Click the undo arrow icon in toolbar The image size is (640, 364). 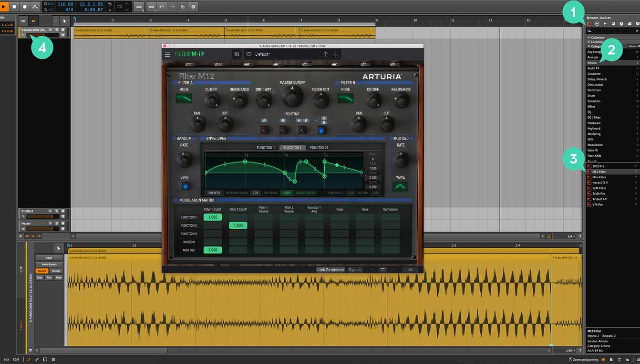(162, 7)
